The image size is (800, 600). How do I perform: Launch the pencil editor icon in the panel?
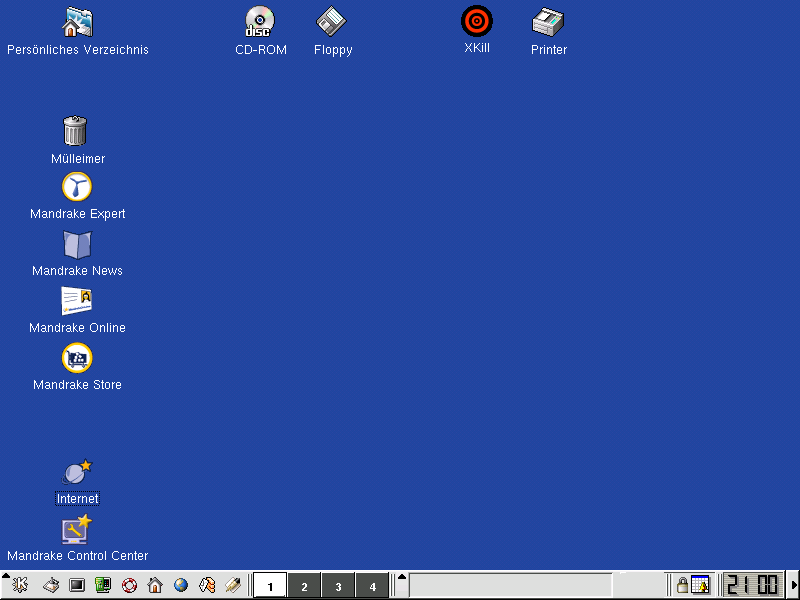coord(233,585)
